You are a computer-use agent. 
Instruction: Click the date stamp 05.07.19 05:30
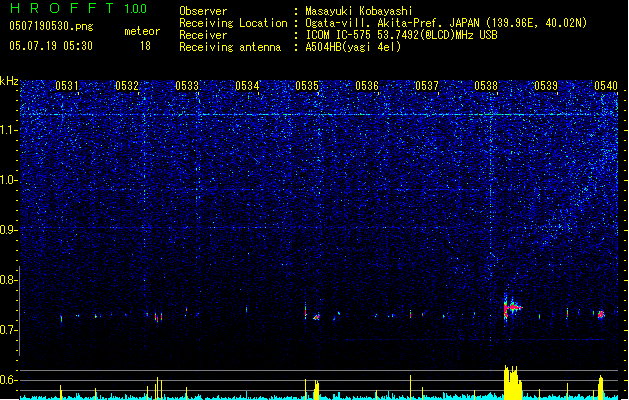click(x=51, y=46)
